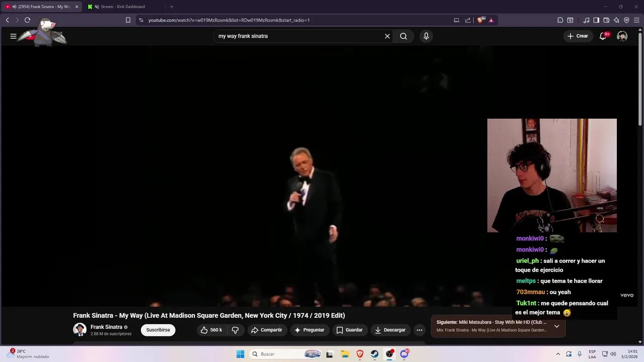
Task: Subscribe using the Suscribirse button
Action: [158, 330]
